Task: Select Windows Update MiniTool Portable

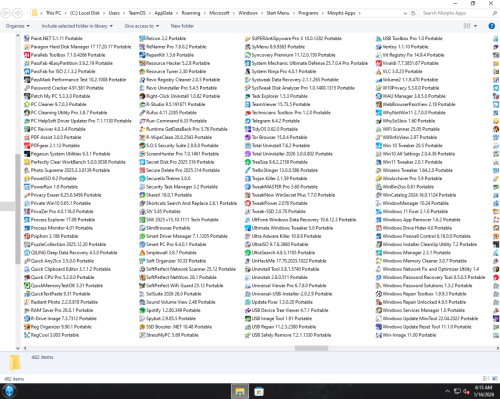Action: click(x=427, y=319)
